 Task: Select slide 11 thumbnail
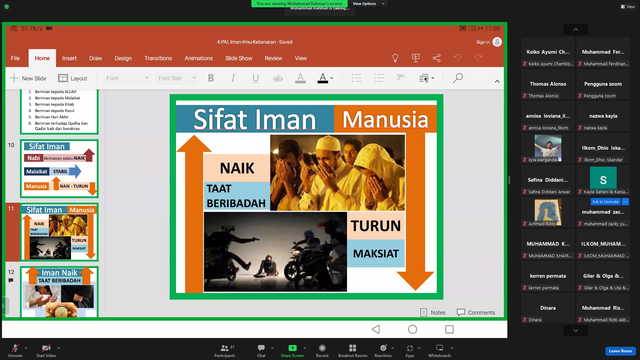(x=59, y=232)
